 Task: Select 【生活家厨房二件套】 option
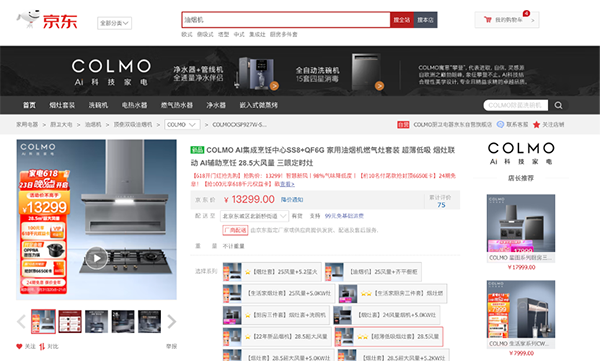click(x=393, y=293)
